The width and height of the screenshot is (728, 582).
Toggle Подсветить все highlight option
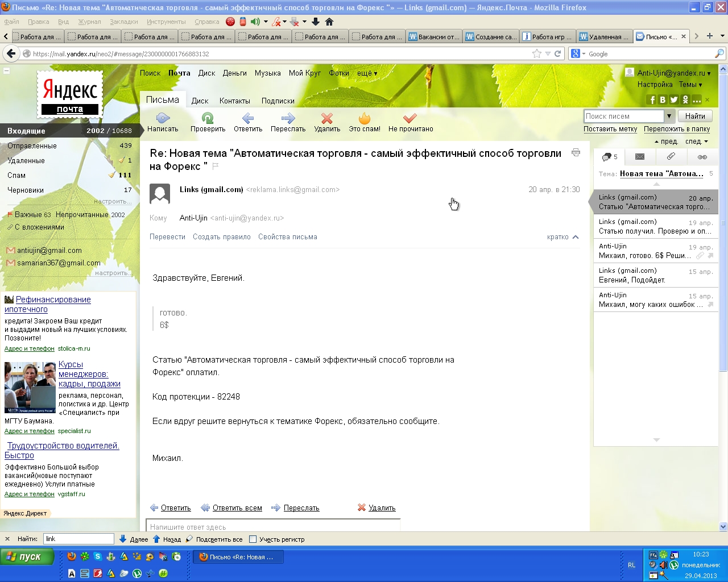click(214, 539)
